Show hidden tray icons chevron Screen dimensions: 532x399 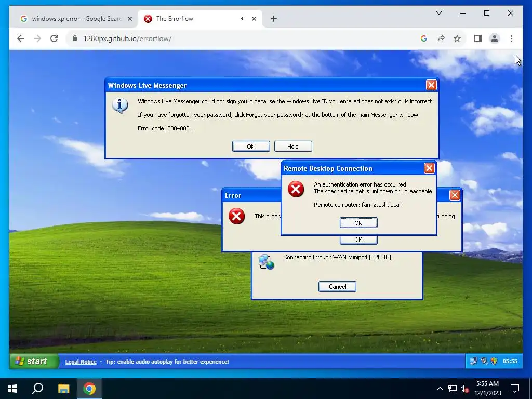click(x=440, y=389)
